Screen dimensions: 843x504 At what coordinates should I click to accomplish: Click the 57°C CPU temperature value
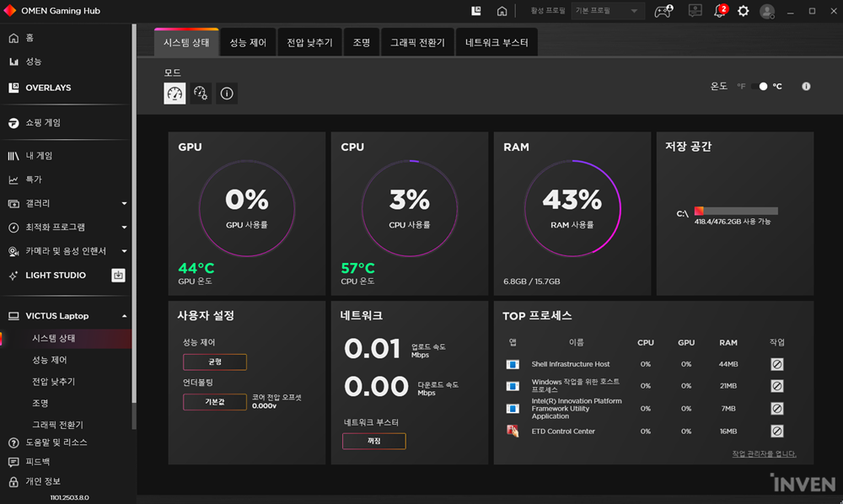coord(358,267)
